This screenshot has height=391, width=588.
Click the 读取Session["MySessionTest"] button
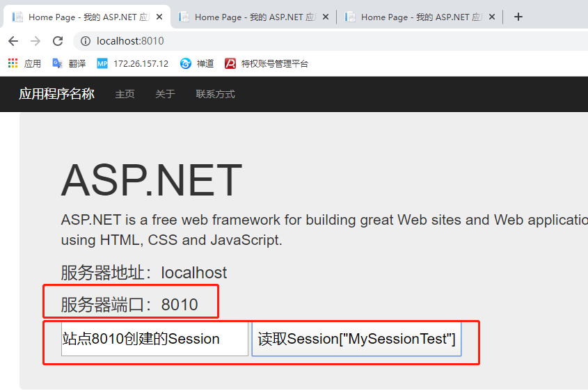(x=356, y=339)
